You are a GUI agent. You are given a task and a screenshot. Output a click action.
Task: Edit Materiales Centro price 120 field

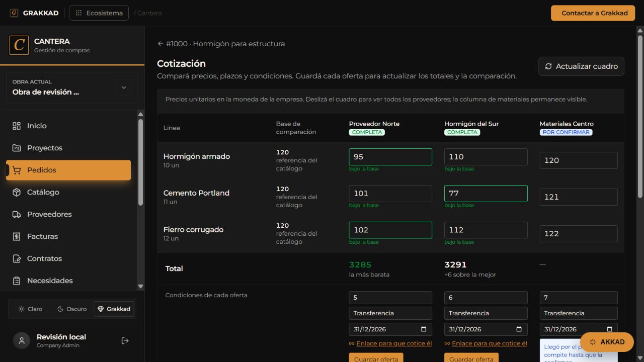[579, 160]
